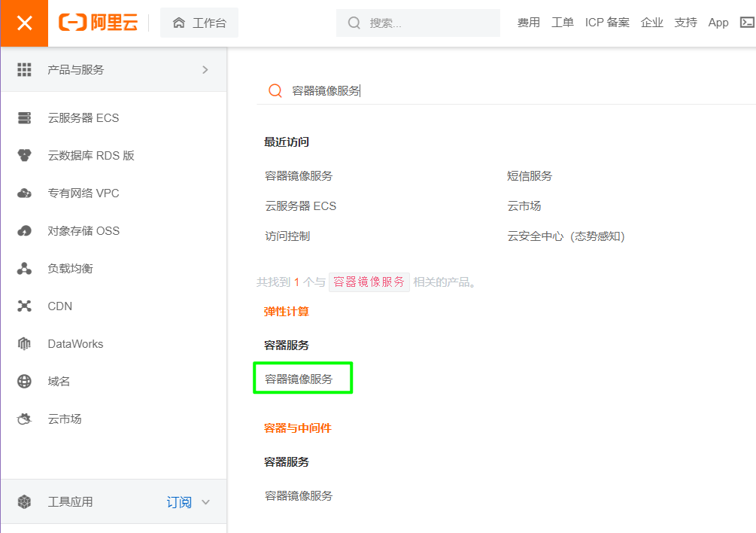Click the blue 订阅 link

point(179,502)
